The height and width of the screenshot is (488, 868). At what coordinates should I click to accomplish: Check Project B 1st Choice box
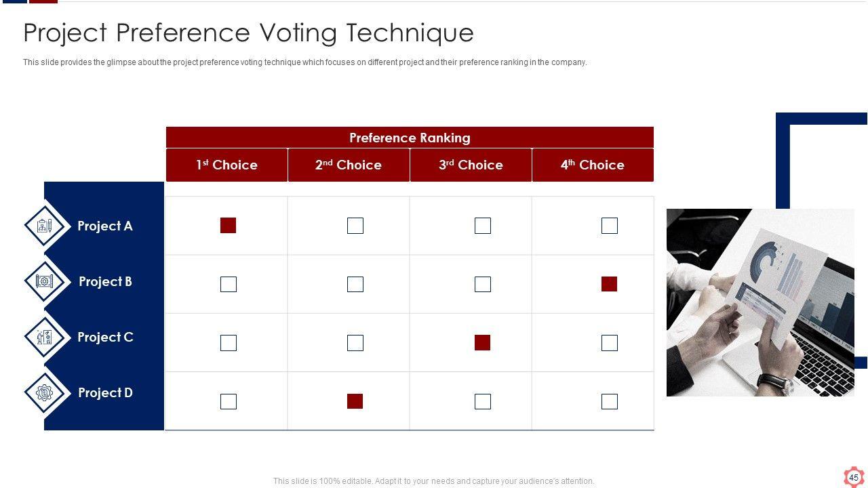click(229, 284)
